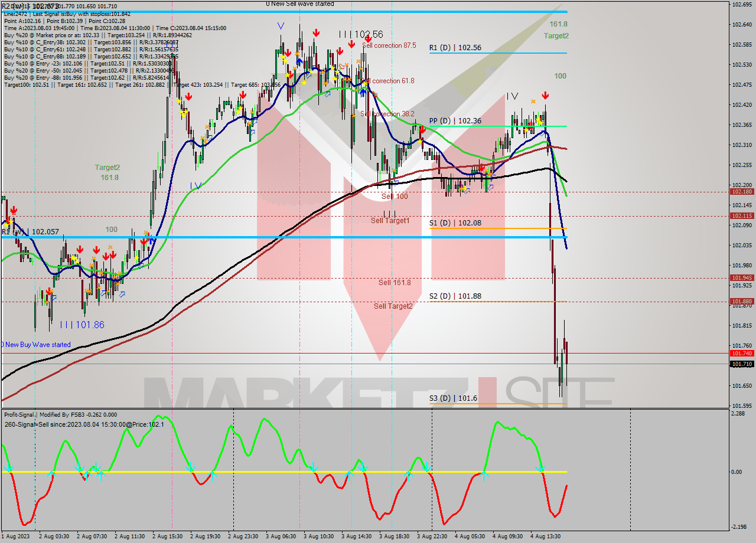Click the 101.945 price tag on axis

coord(742,277)
